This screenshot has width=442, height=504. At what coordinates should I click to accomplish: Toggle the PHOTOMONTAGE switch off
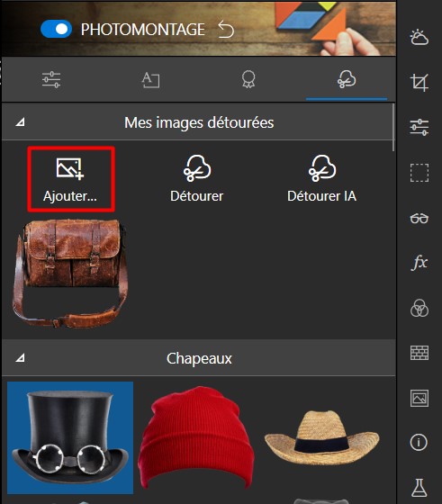click(x=56, y=29)
